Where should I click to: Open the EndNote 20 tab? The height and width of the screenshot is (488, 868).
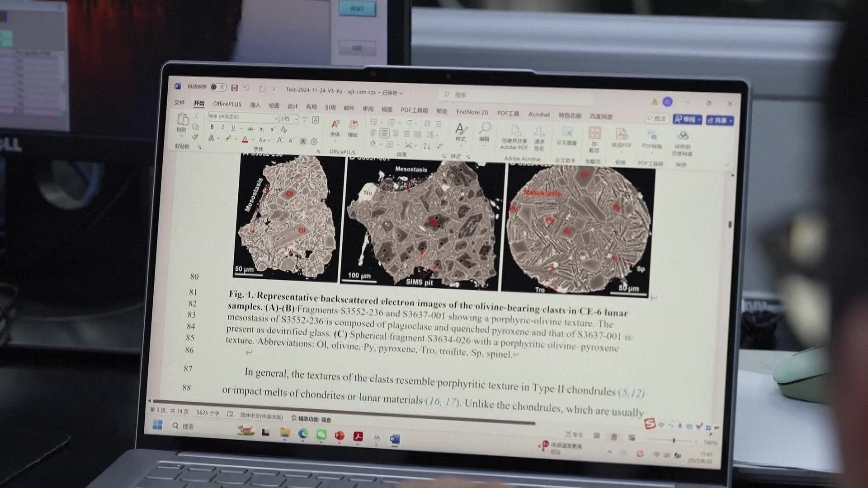tap(472, 112)
